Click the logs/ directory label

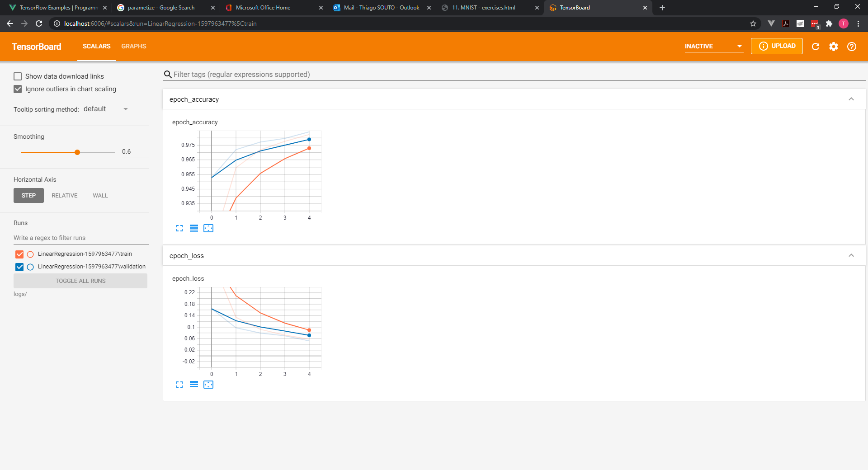pyautogui.click(x=20, y=294)
